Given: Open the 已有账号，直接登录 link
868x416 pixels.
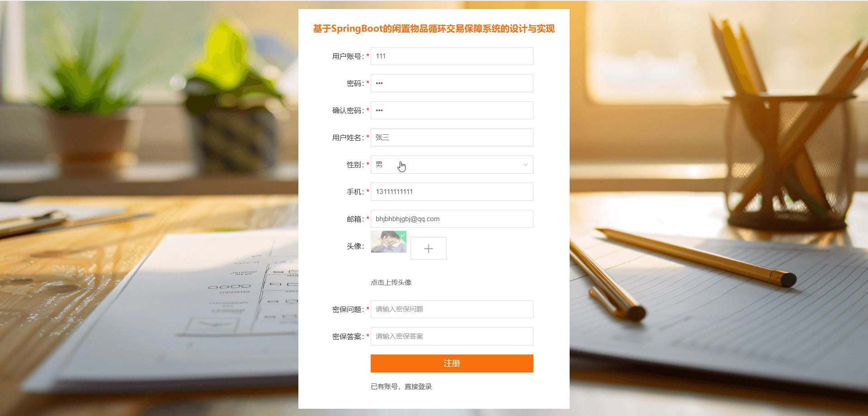Looking at the screenshot, I should coord(401,387).
